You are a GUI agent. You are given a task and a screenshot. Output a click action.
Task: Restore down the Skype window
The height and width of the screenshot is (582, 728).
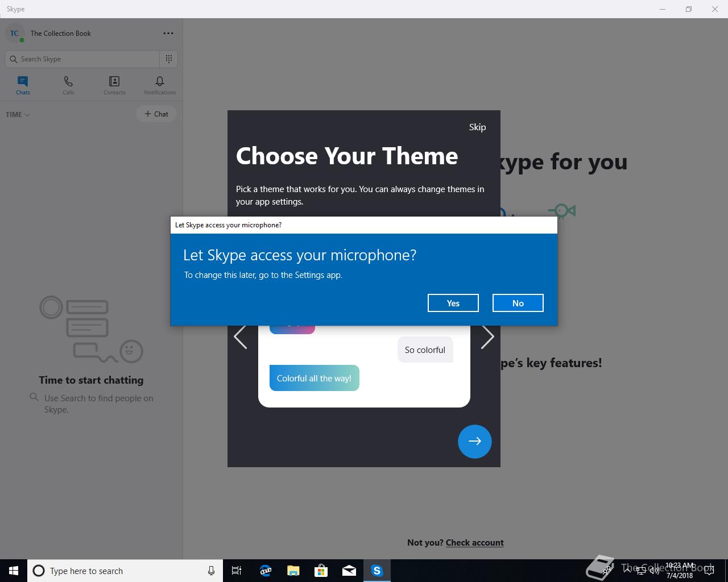(689, 9)
